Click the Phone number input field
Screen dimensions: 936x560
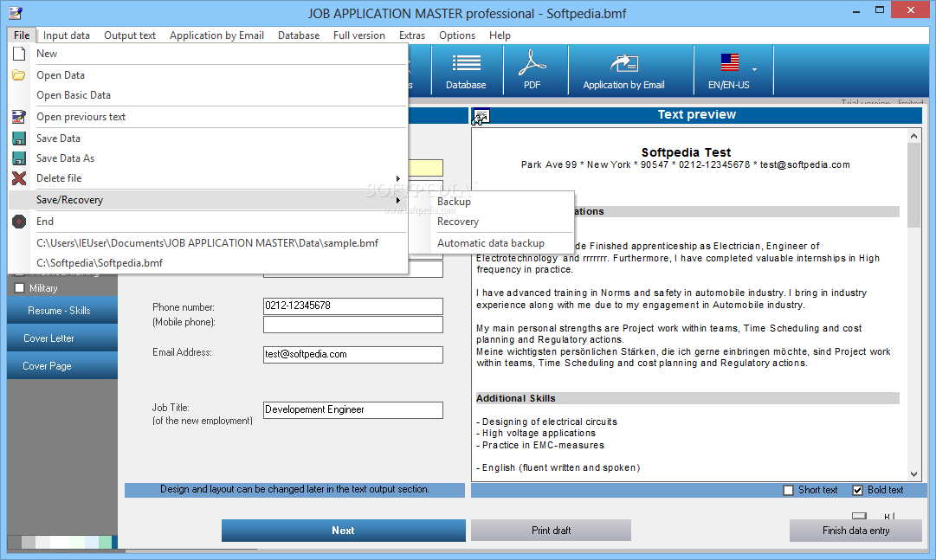click(352, 306)
